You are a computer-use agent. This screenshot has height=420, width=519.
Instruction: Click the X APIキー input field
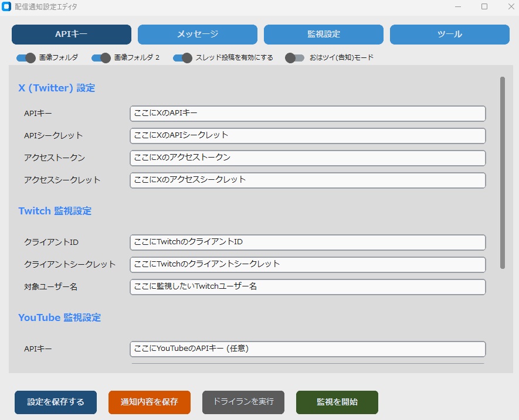(307, 113)
